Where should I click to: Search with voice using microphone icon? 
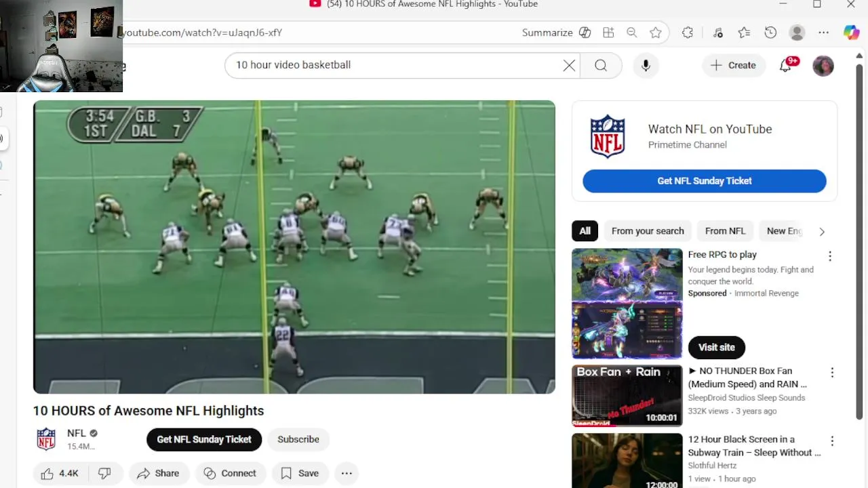click(646, 65)
